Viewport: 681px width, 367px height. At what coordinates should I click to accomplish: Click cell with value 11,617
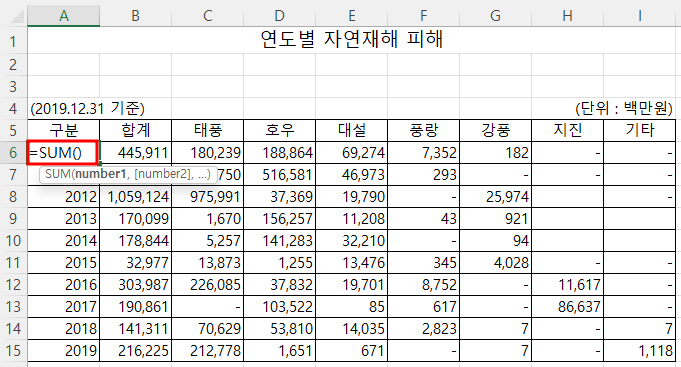(568, 284)
